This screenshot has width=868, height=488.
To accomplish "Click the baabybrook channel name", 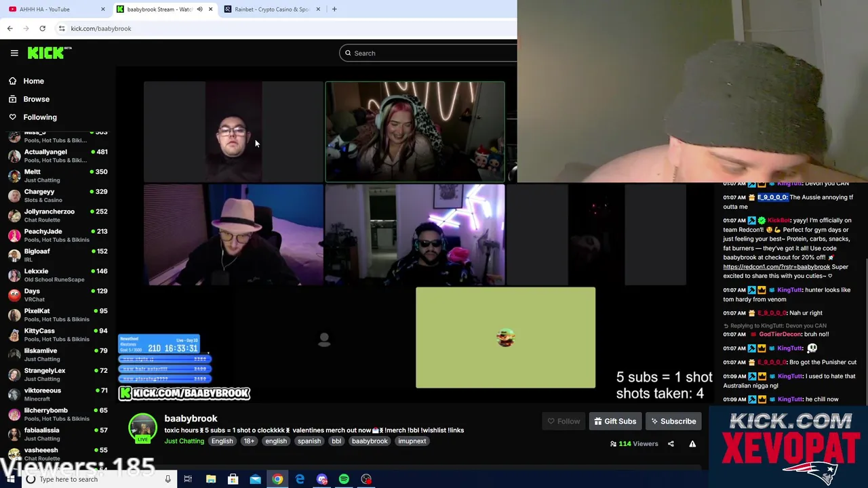I will (x=191, y=419).
